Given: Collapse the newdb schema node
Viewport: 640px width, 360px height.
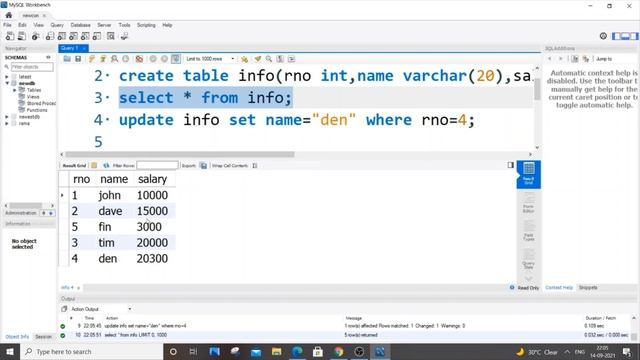Looking at the screenshot, I should 7,83.
